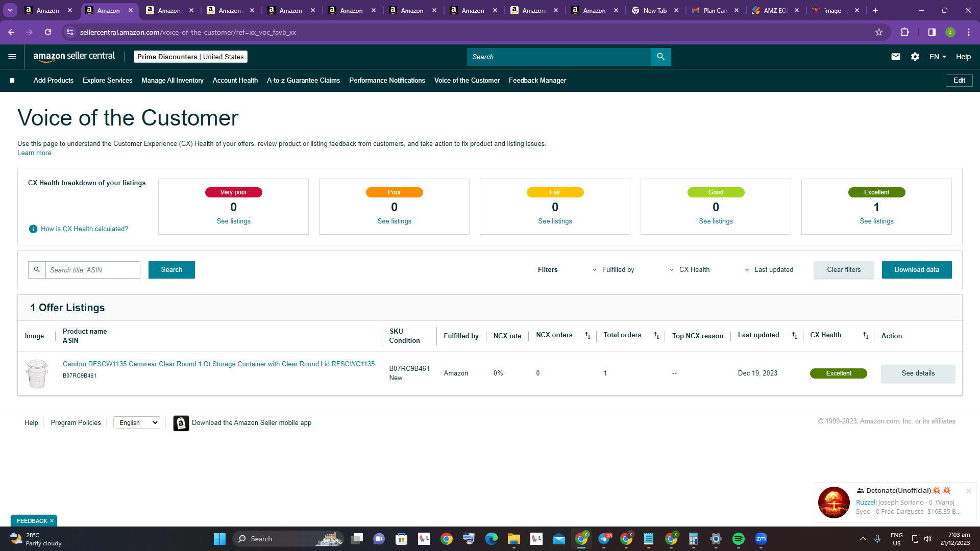Click Download data button
Image resolution: width=980 pixels, height=551 pixels.
917,270
